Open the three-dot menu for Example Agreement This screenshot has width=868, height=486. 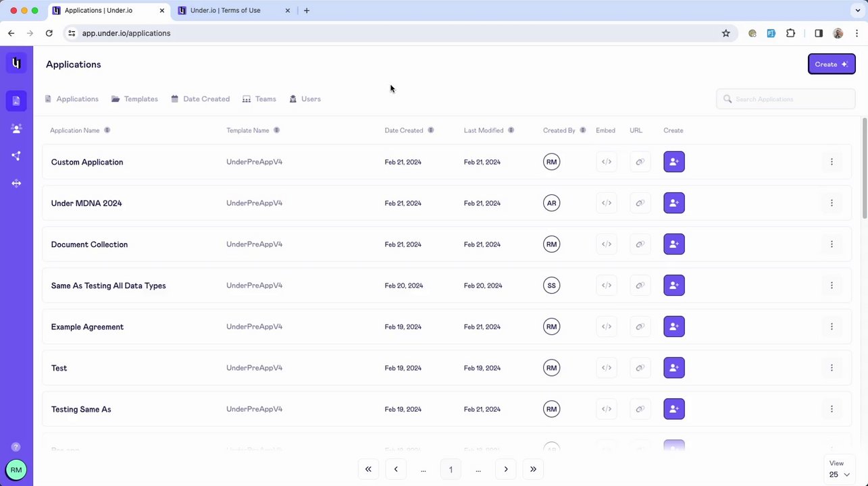click(832, 327)
